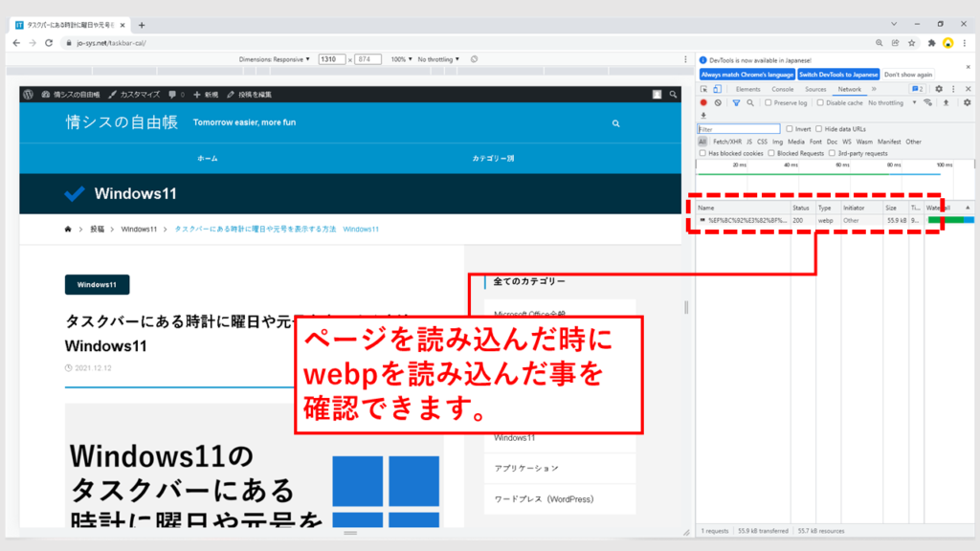The width and height of the screenshot is (980, 551).
Task: Expand more DevTools tabs chevron
Action: click(874, 89)
